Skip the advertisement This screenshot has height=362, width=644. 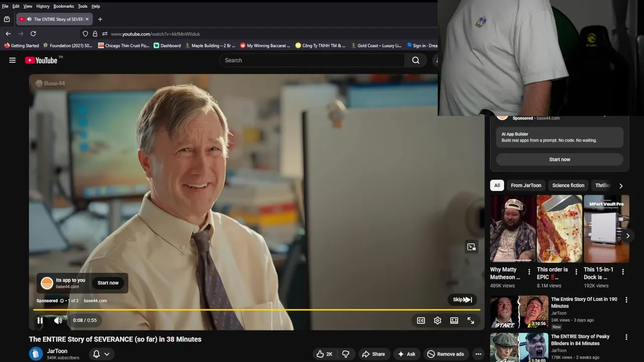(462, 300)
